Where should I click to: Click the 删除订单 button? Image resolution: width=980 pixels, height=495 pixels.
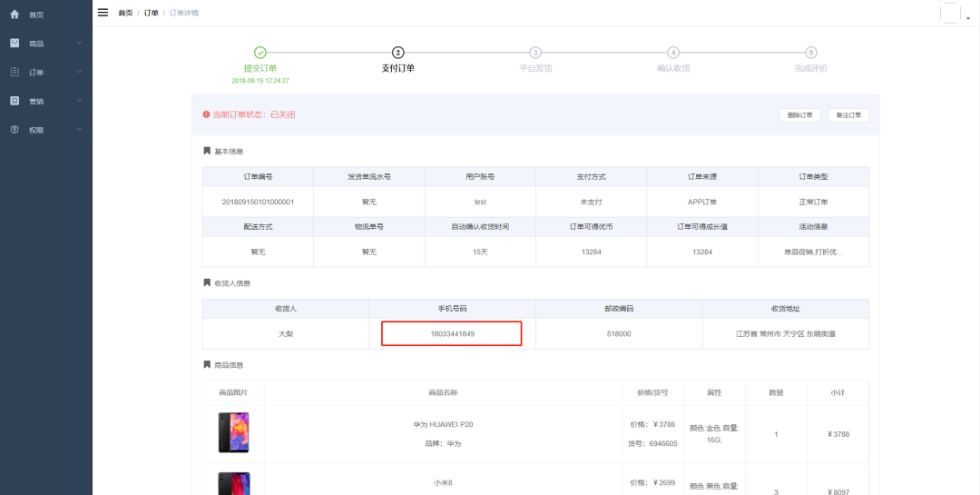[x=799, y=115]
